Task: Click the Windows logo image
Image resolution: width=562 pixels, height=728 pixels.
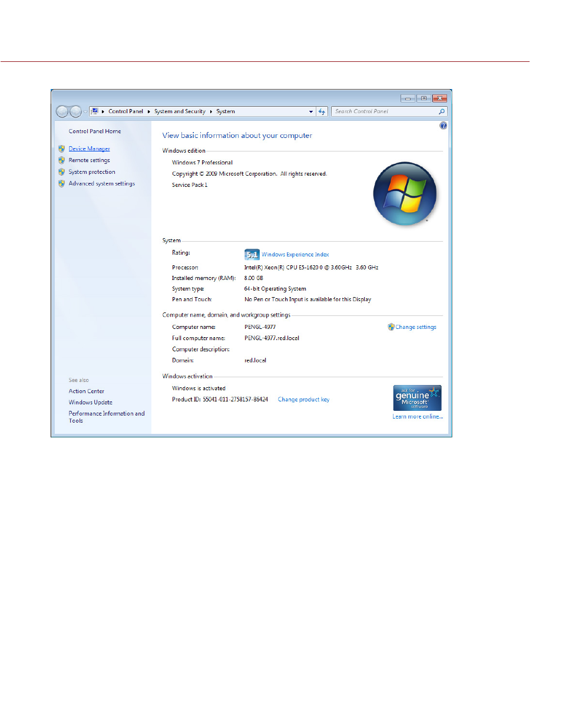Action: pos(405,194)
